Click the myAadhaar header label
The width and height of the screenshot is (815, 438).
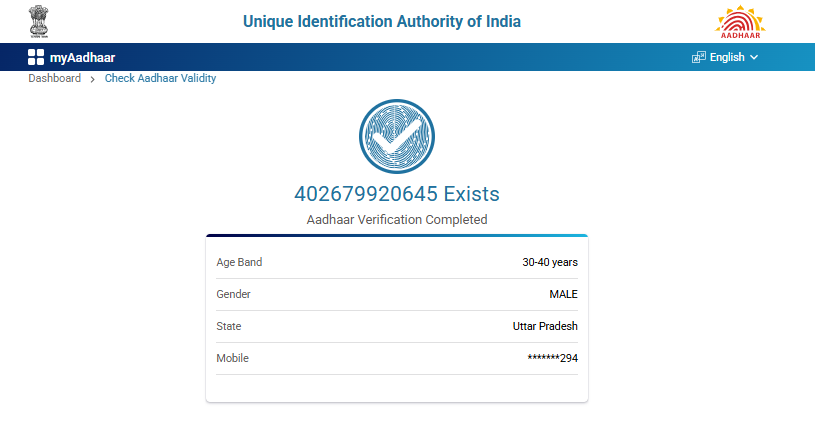coord(82,57)
